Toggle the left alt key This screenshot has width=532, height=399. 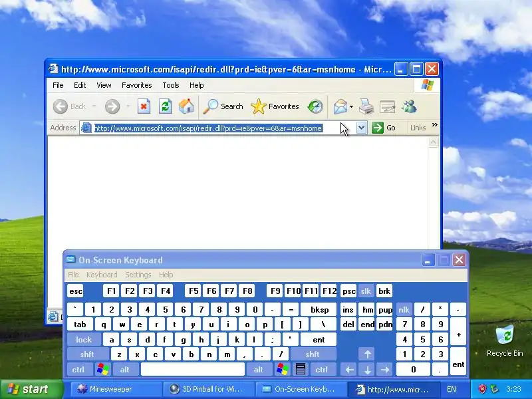click(x=125, y=370)
